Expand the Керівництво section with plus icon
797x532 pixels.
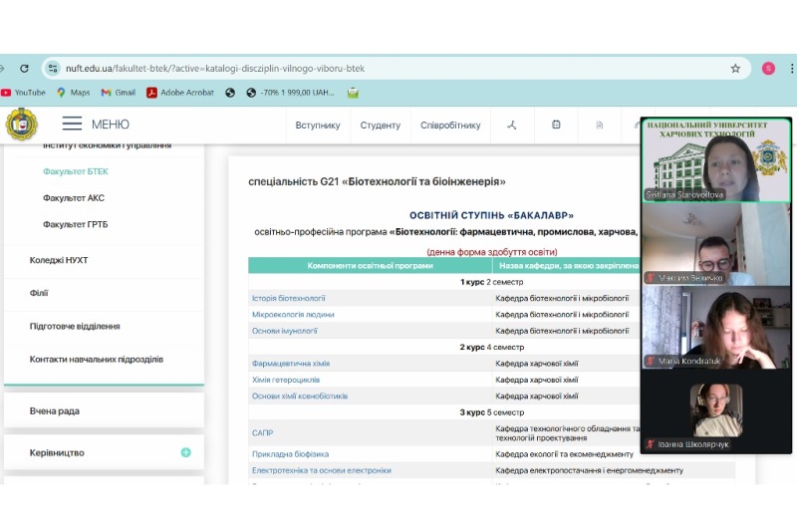185,452
